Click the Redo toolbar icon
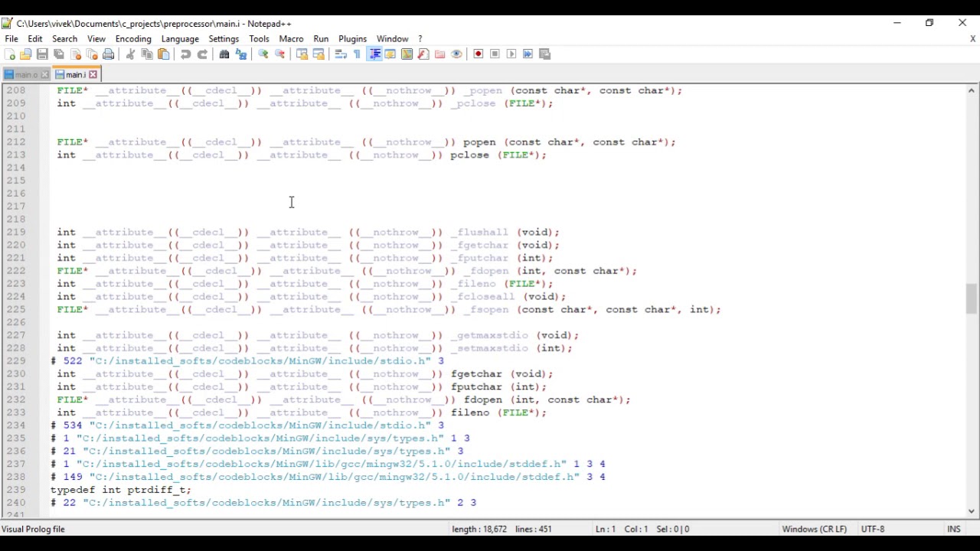Viewport: 980px width, 551px height. point(202,54)
